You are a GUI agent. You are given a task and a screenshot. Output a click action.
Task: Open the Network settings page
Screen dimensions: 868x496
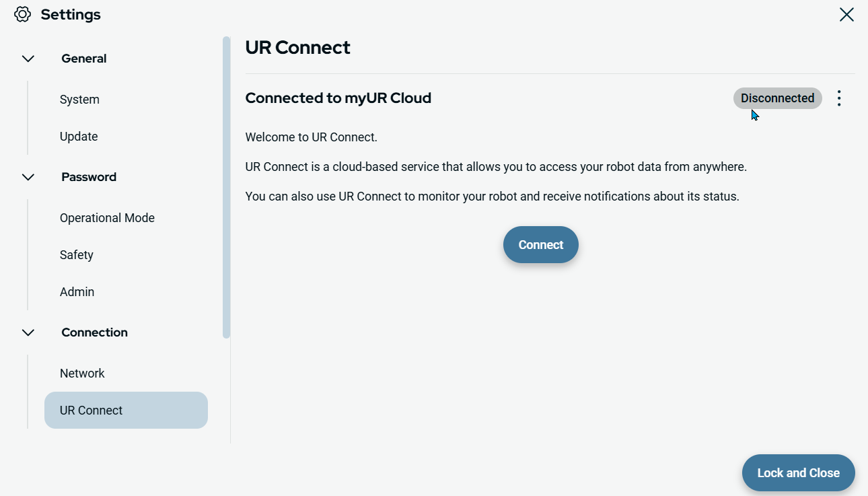pyautogui.click(x=82, y=374)
